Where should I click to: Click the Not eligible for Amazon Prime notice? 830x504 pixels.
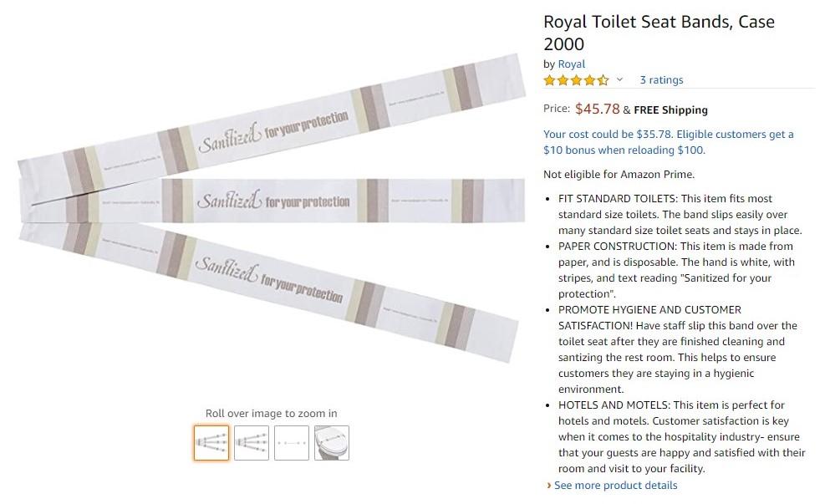click(619, 175)
